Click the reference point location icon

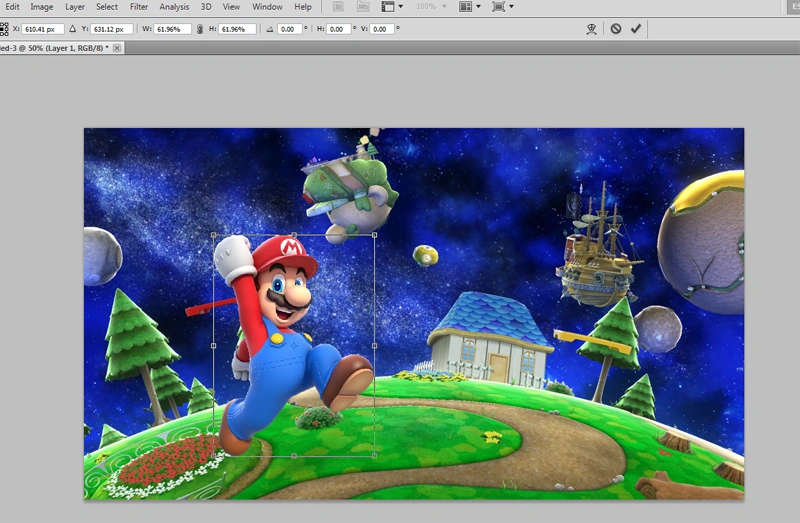[x=4, y=29]
